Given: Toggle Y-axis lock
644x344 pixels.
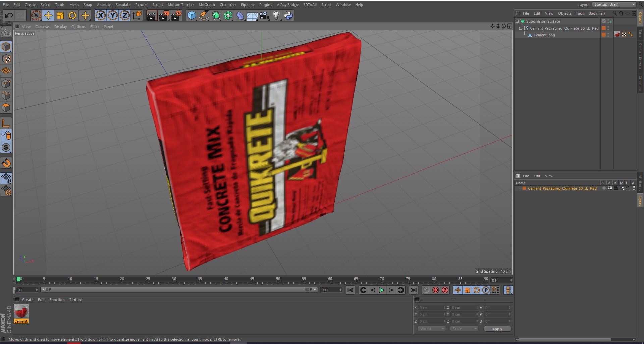Looking at the screenshot, I should (113, 15).
